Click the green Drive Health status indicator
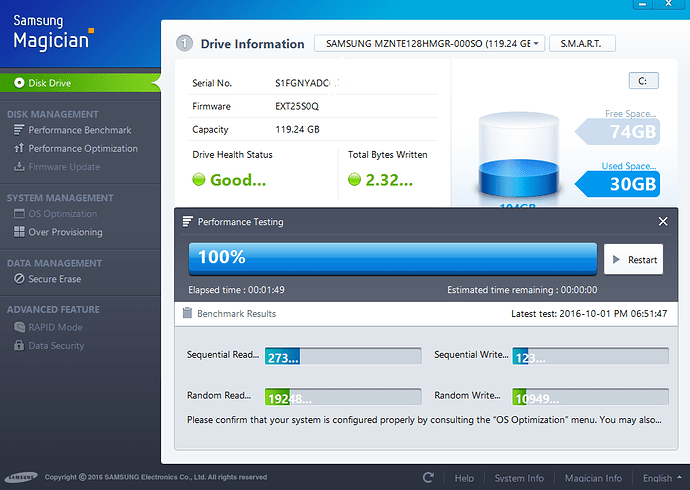This screenshot has width=690, height=490. point(199,179)
